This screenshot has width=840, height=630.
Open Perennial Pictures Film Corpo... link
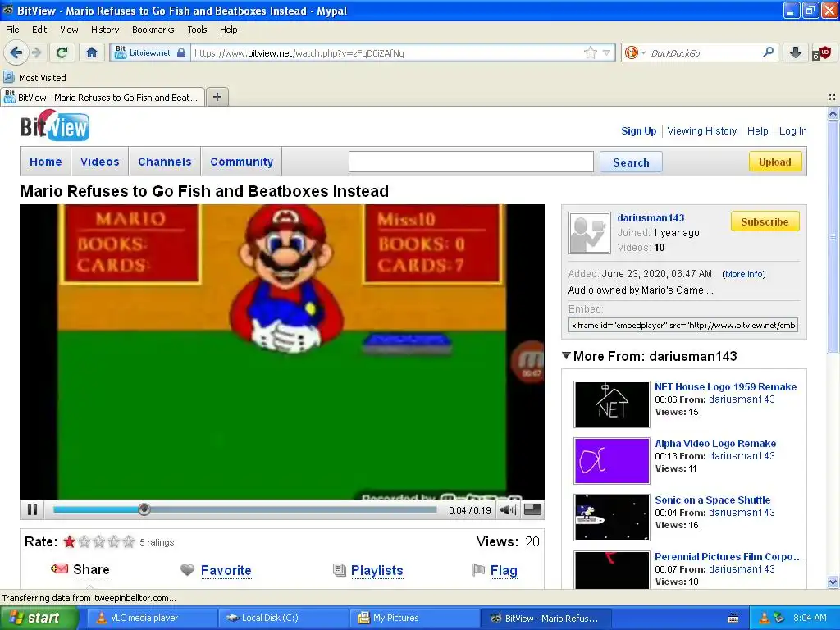click(x=728, y=557)
